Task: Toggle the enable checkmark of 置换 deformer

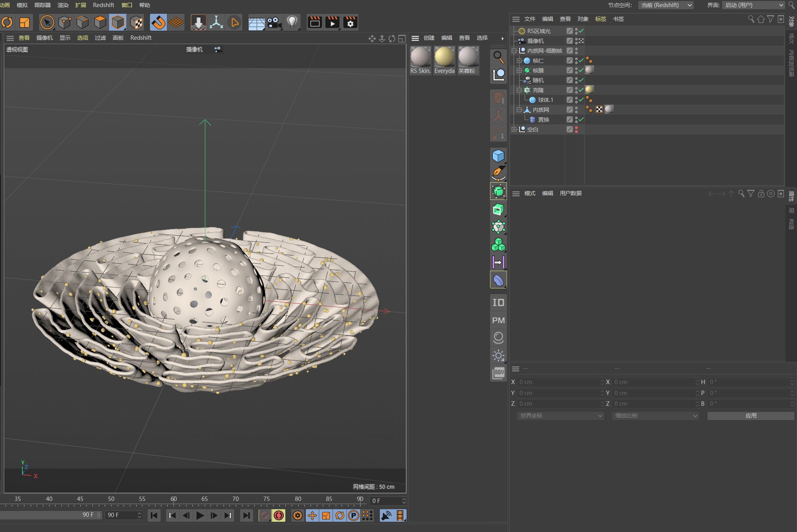Action: [581, 119]
